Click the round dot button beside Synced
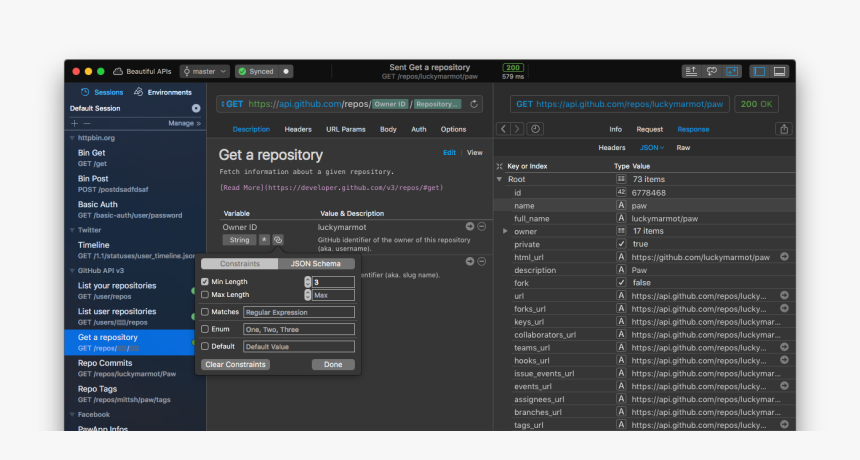Screen dimensions: 860x460 tap(286, 71)
